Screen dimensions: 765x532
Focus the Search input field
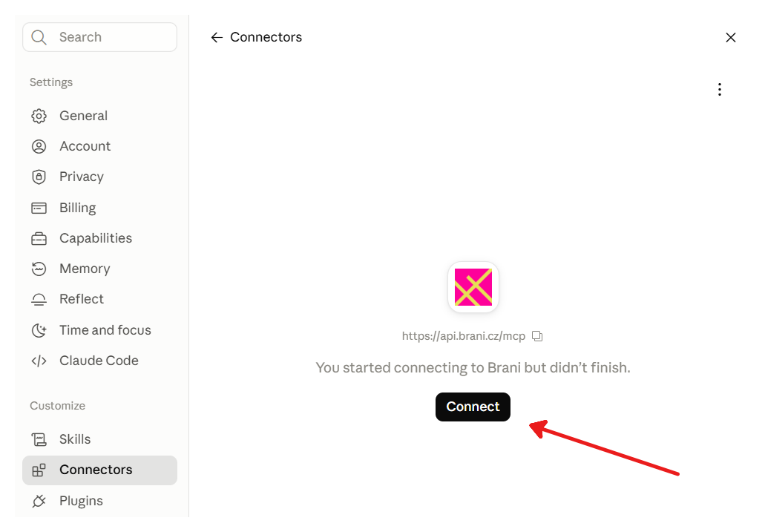tap(99, 37)
